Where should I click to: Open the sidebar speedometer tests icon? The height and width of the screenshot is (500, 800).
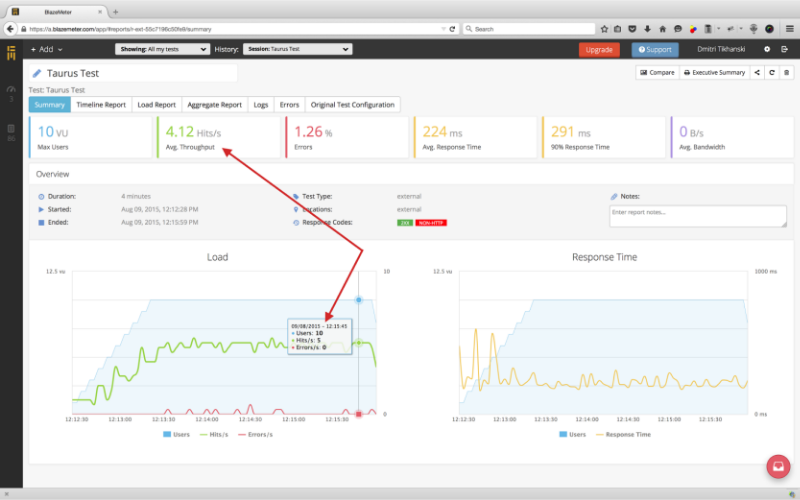11,89
